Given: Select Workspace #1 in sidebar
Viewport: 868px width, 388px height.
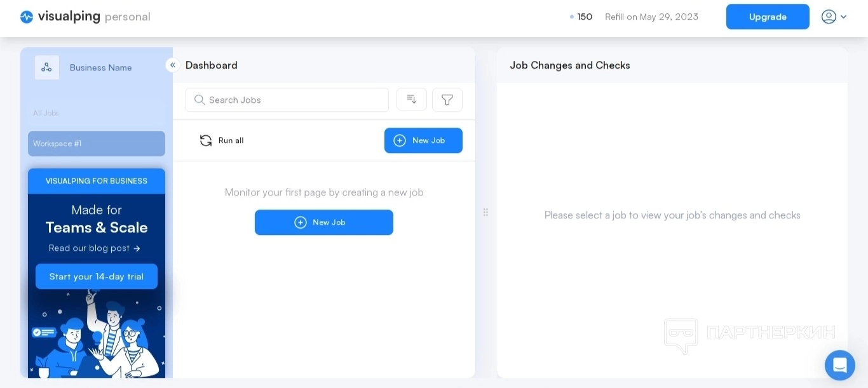Looking at the screenshot, I should click(x=96, y=144).
